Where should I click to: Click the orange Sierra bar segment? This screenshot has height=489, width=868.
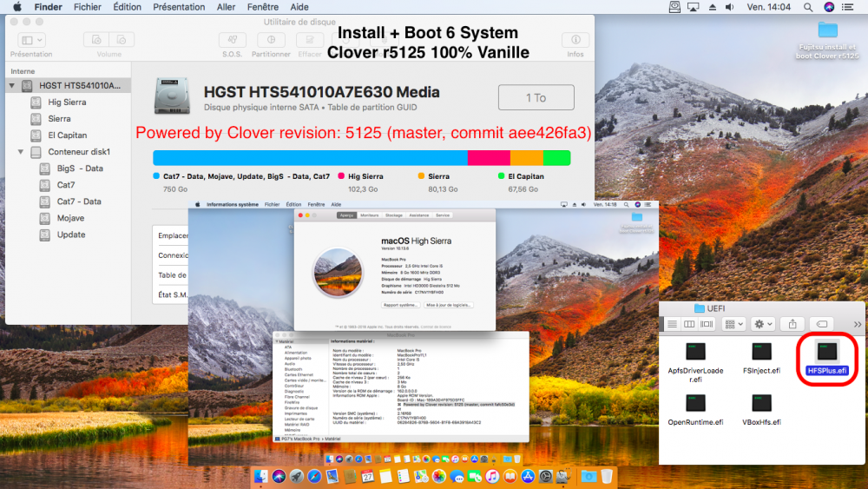point(527,158)
